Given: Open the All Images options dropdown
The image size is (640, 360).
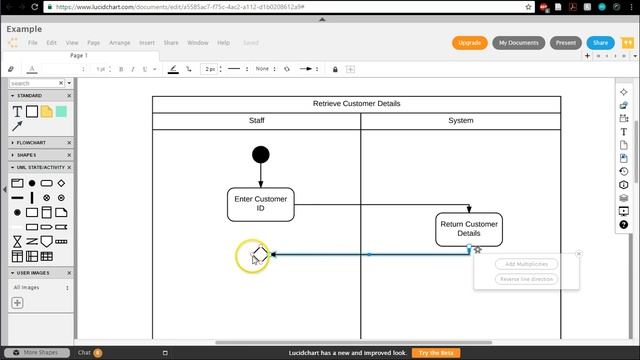Looking at the screenshot, I should point(67,288).
